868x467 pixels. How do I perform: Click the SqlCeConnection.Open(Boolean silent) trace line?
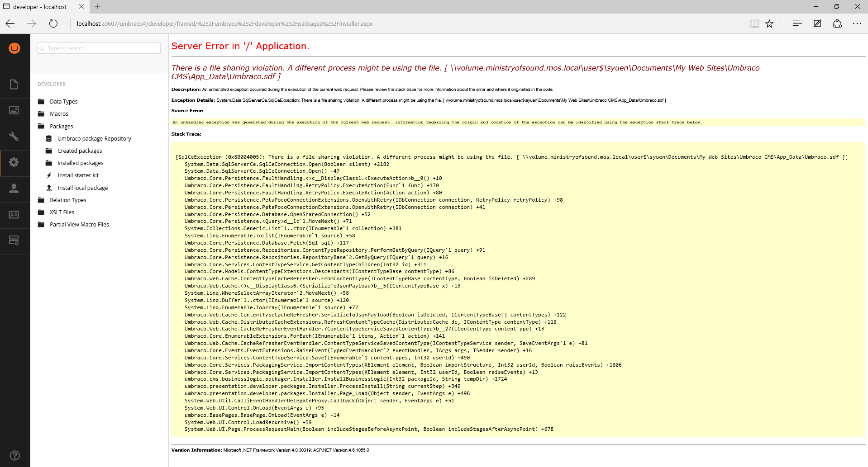[x=286, y=165]
